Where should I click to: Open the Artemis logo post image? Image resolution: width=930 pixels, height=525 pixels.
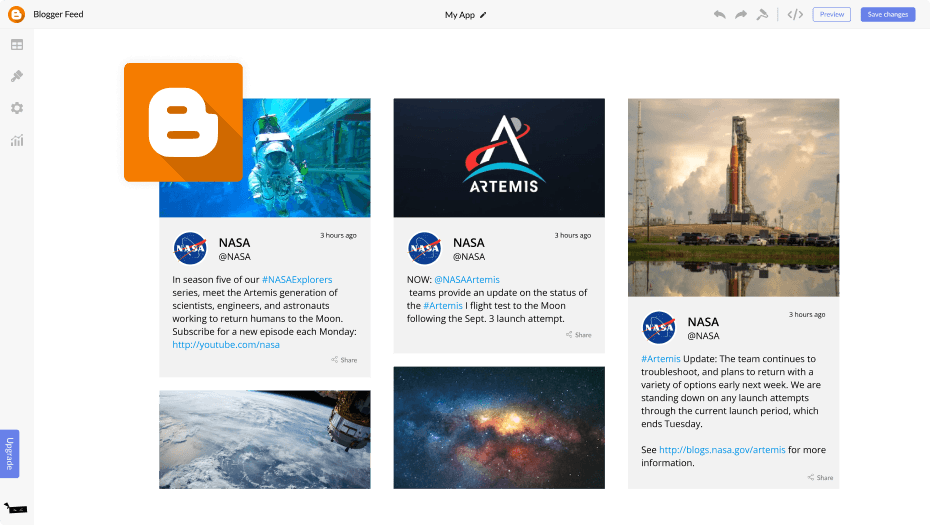[x=498, y=157]
